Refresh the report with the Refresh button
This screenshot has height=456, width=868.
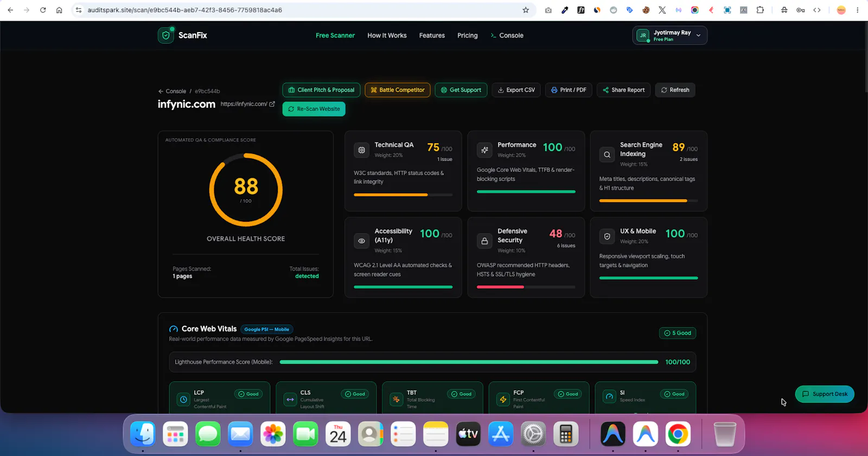point(675,90)
